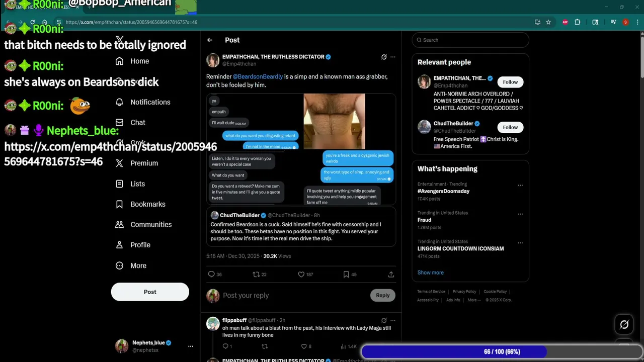Follow EMPATHCHAN in Relevant people
The width and height of the screenshot is (644, 362).
click(510, 82)
